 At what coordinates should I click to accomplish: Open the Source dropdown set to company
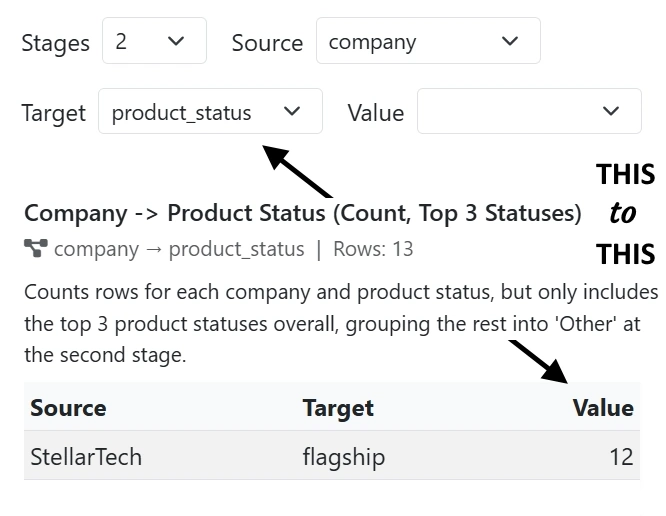[x=428, y=41]
